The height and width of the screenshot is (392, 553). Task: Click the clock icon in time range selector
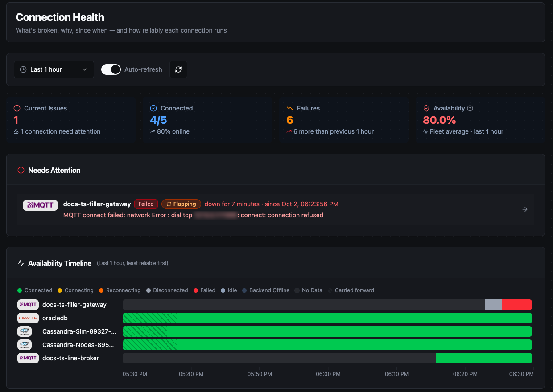pos(23,69)
